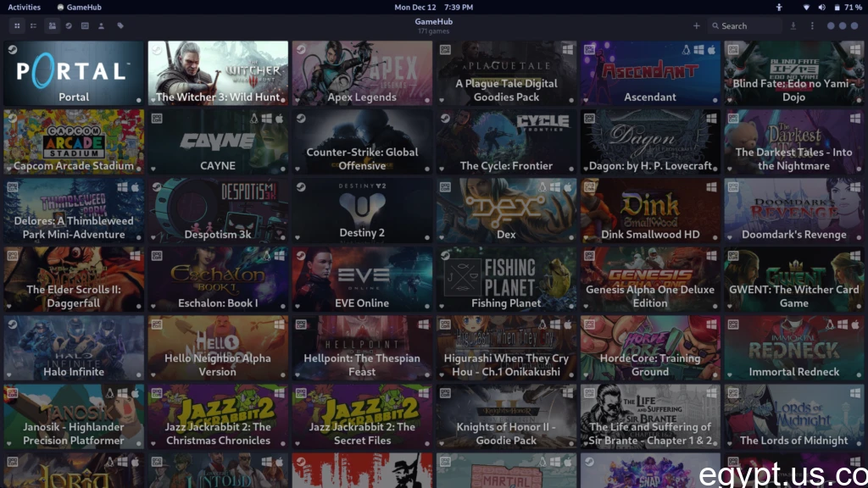The image size is (868, 488).
Task: Select The Life and Suffering of Sir Brante
Action: click(650, 416)
